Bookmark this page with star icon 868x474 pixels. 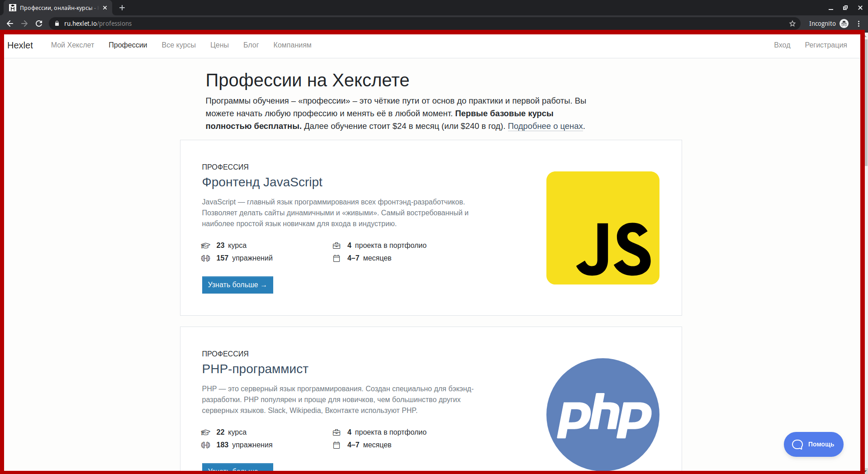pyautogui.click(x=792, y=24)
